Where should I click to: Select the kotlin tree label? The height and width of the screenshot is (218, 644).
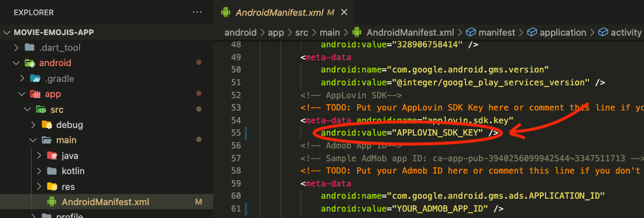pos(73,171)
